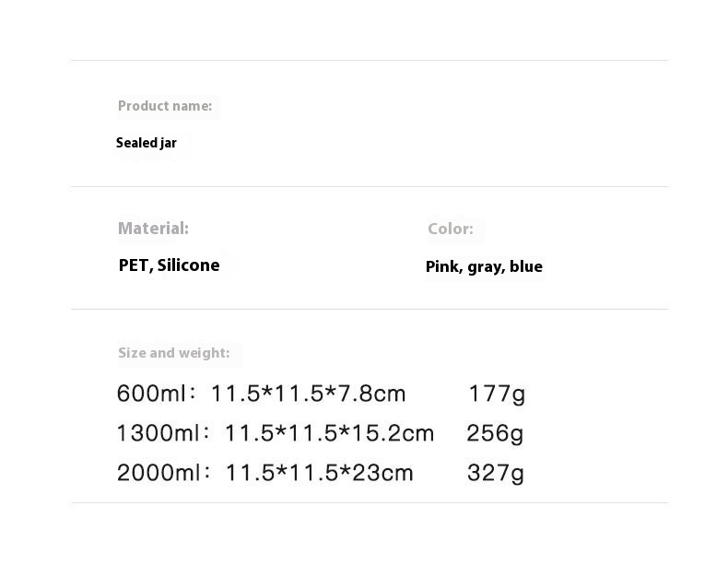This screenshot has width=728, height=565.
Task: Select the "Sealed jar" text
Action: pos(147,143)
